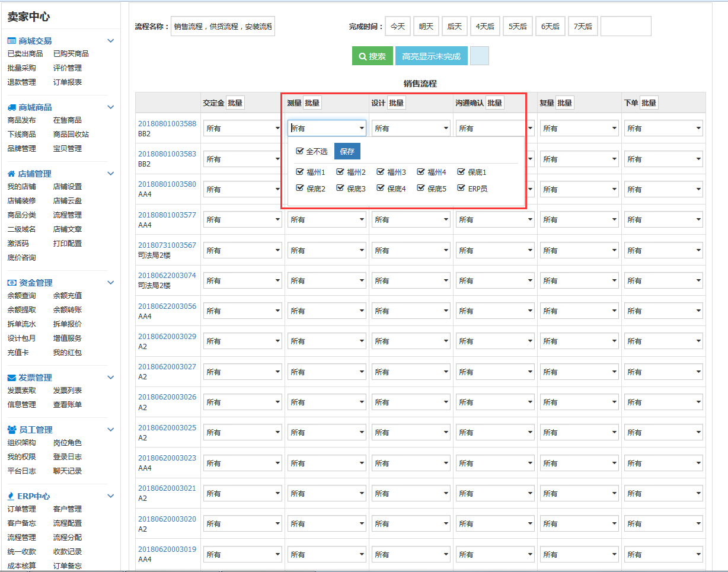Click the 商城交易 list icon in sidebar

pyautogui.click(x=11, y=41)
